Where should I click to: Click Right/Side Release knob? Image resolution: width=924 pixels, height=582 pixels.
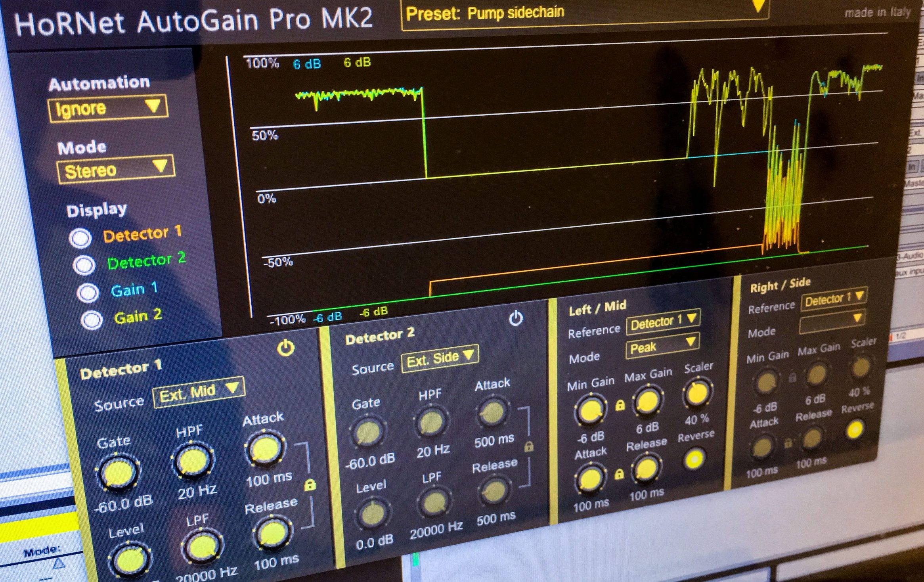[x=812, y=438]
